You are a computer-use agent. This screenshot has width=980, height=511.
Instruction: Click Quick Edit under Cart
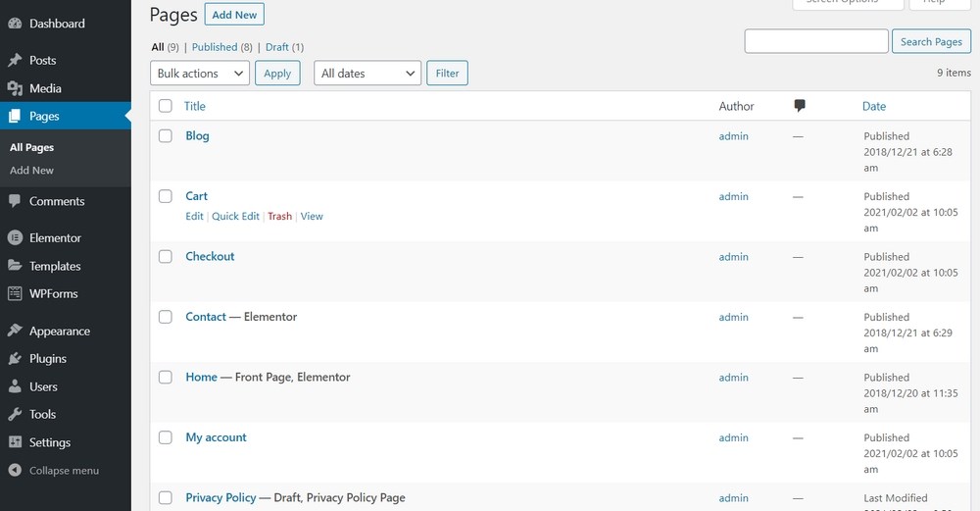235,216
